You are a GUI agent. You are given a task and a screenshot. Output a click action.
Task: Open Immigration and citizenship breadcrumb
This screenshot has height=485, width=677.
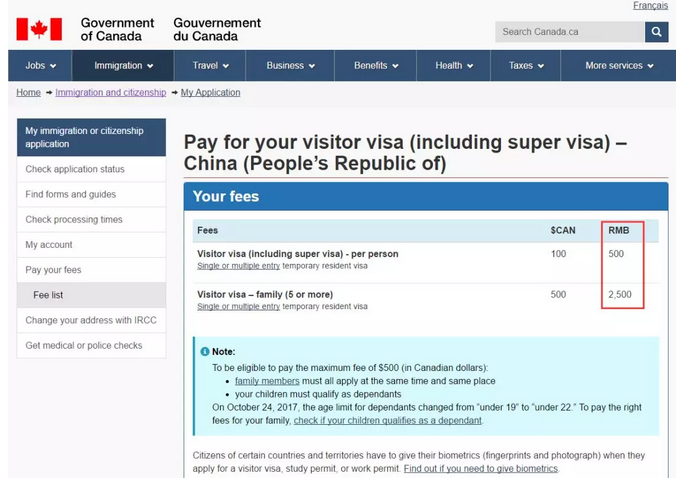click(x=111, y=93)
